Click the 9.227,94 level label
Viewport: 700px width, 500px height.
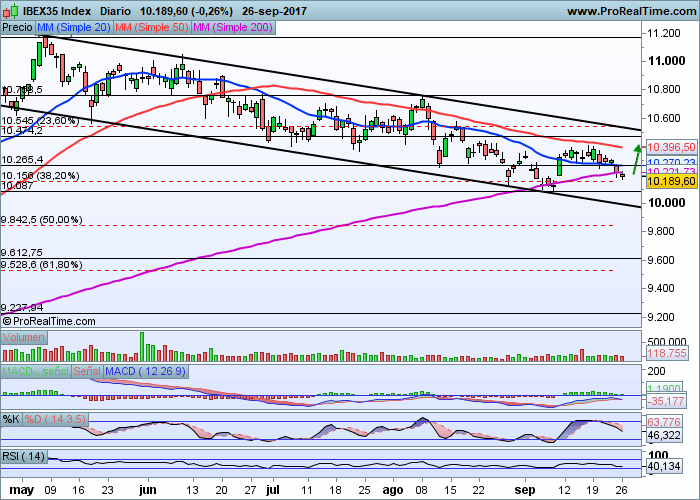click(22, 308)
